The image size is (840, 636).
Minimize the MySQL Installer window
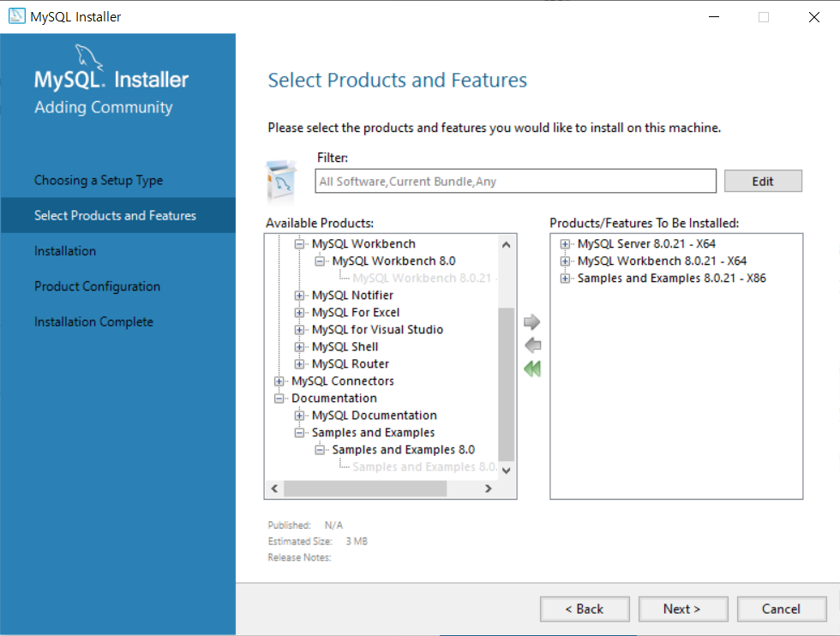coord(714,16)
